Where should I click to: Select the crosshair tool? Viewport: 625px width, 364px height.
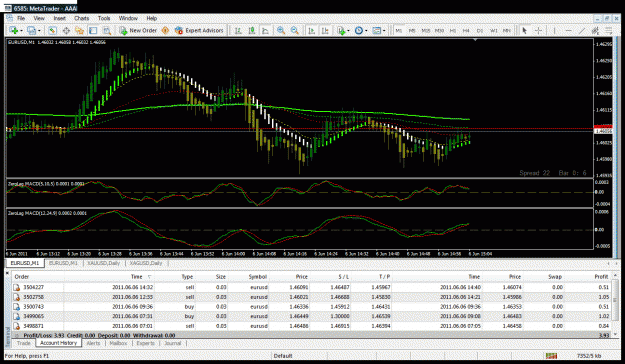538,30
